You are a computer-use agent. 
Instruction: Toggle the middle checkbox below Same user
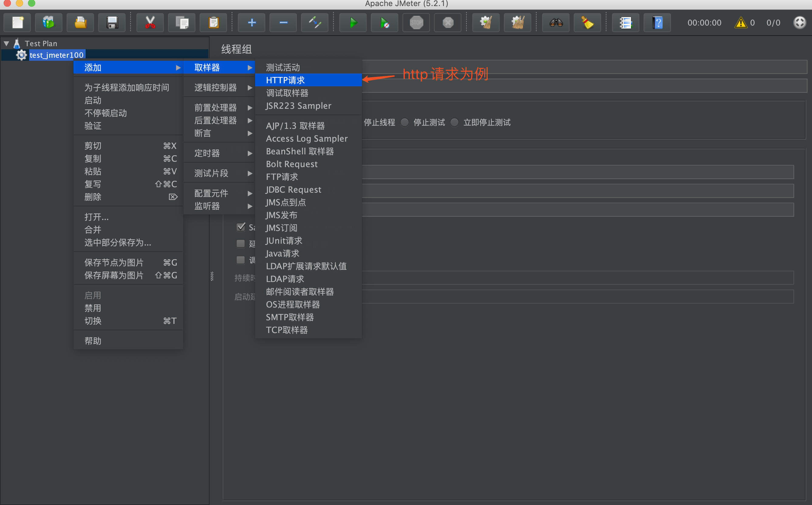pyautogui.click(x=241, y=243)
